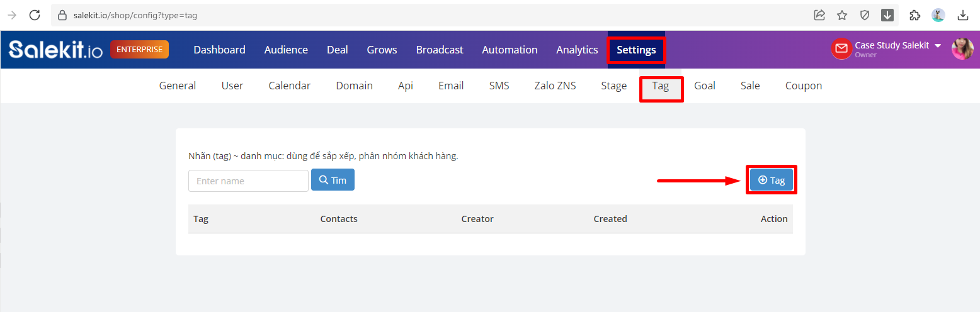Image resolution: width=980 pixels, height=312 pixels.
Task: Click the browser share icon in address bar
Action: point(819,15)
